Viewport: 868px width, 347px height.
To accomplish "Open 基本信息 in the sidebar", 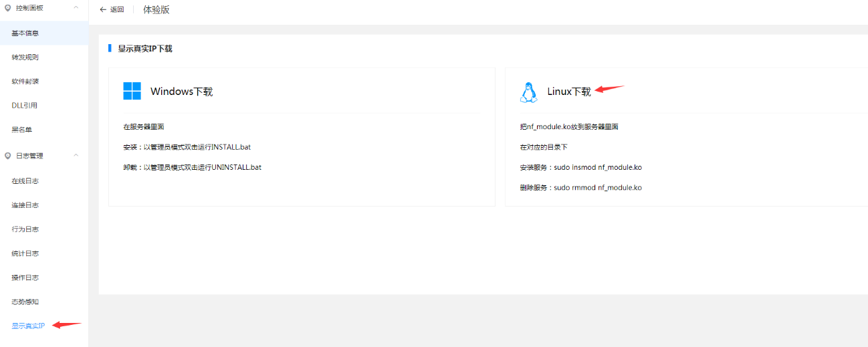I will pos(44,33).
